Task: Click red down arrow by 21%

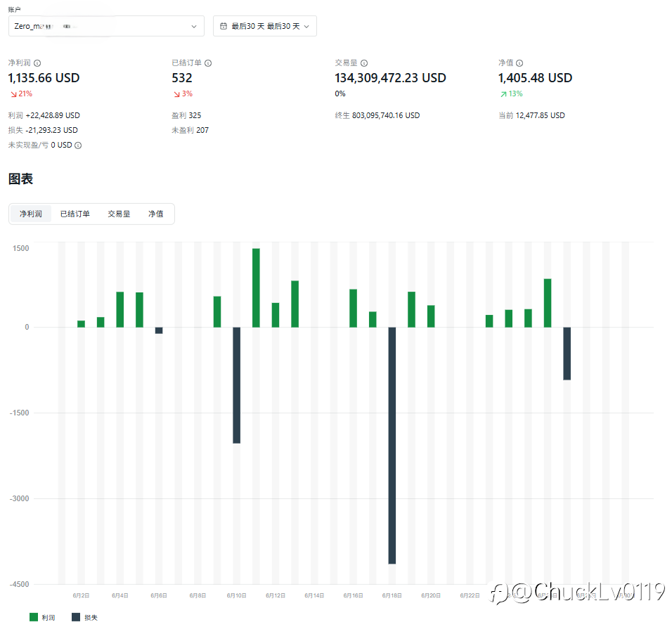Action: tap(13, 93)
